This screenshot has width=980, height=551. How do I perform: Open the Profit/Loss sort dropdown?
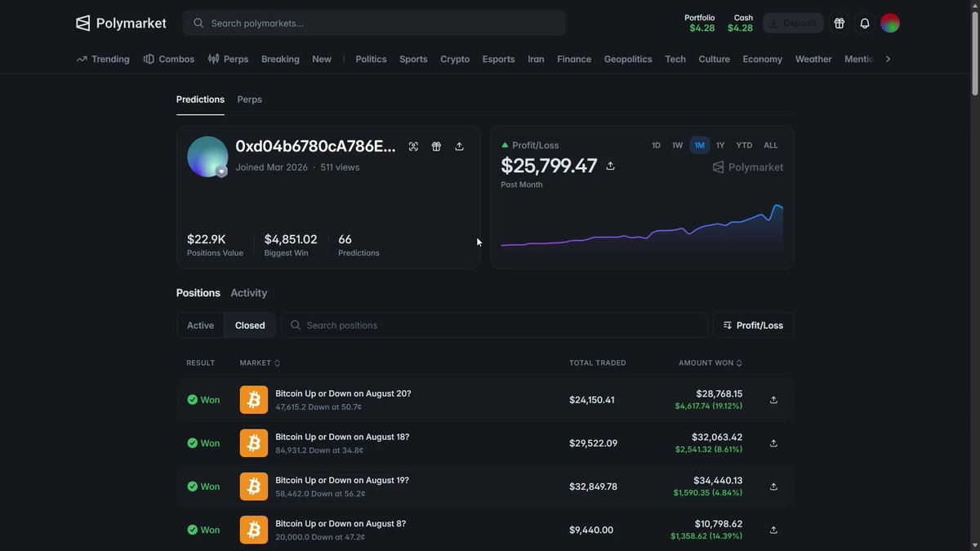(x=753, y=325)
